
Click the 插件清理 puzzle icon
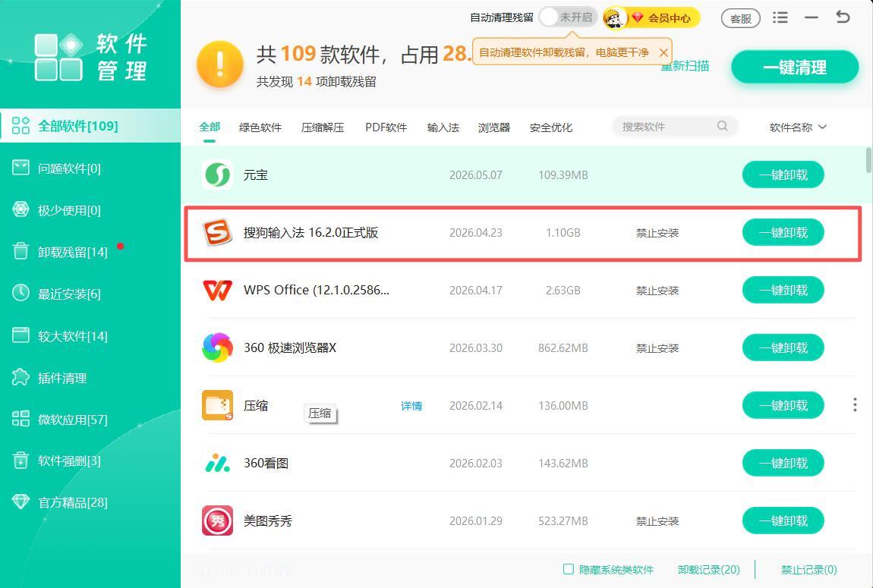[20, 377]
